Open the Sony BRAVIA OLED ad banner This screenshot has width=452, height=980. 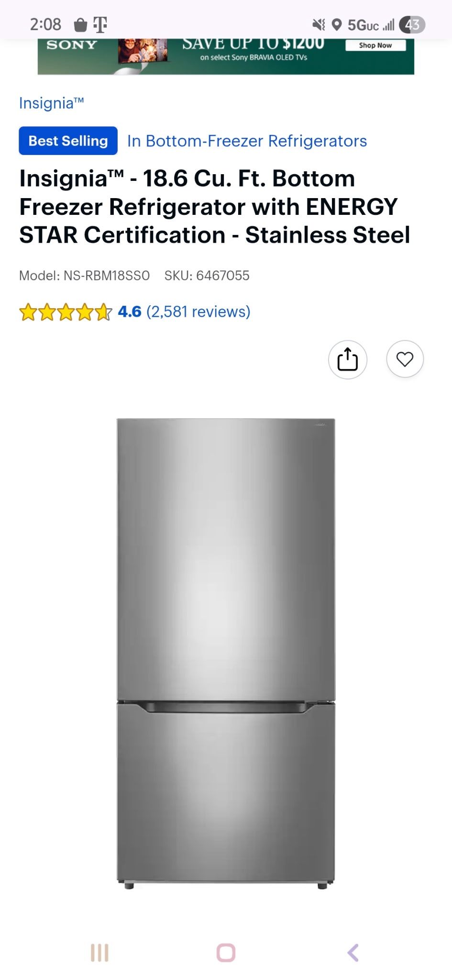[x=226, y=56]
